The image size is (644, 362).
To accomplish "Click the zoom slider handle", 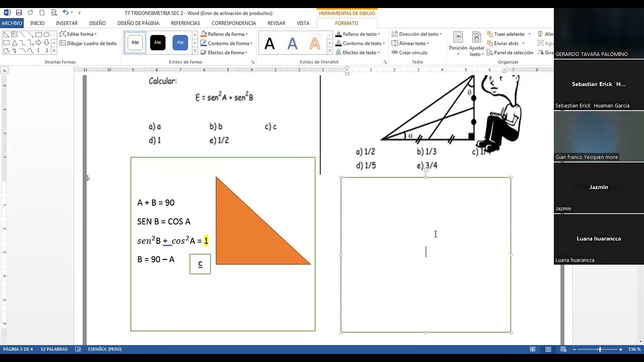I will point(599,349).
